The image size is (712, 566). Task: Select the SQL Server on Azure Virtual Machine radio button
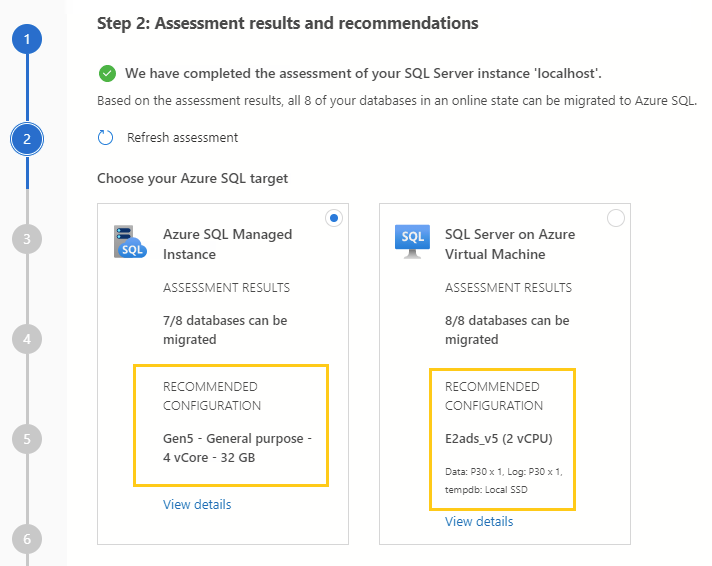[x=616, y=218]
